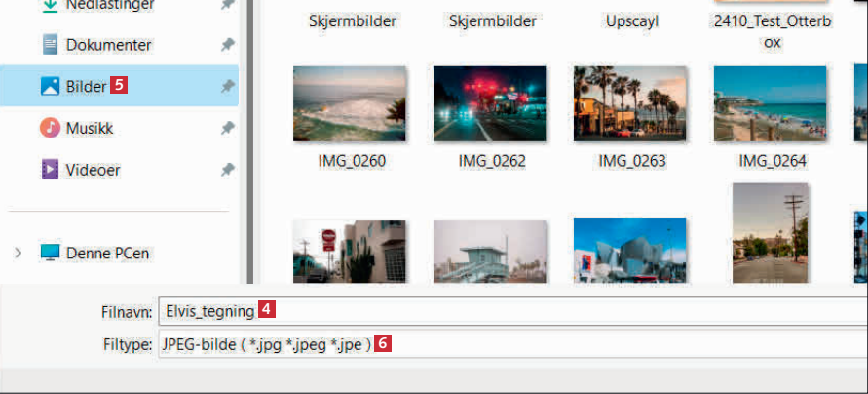Click the IMG_0262 file name

click(x=492, y=161)
